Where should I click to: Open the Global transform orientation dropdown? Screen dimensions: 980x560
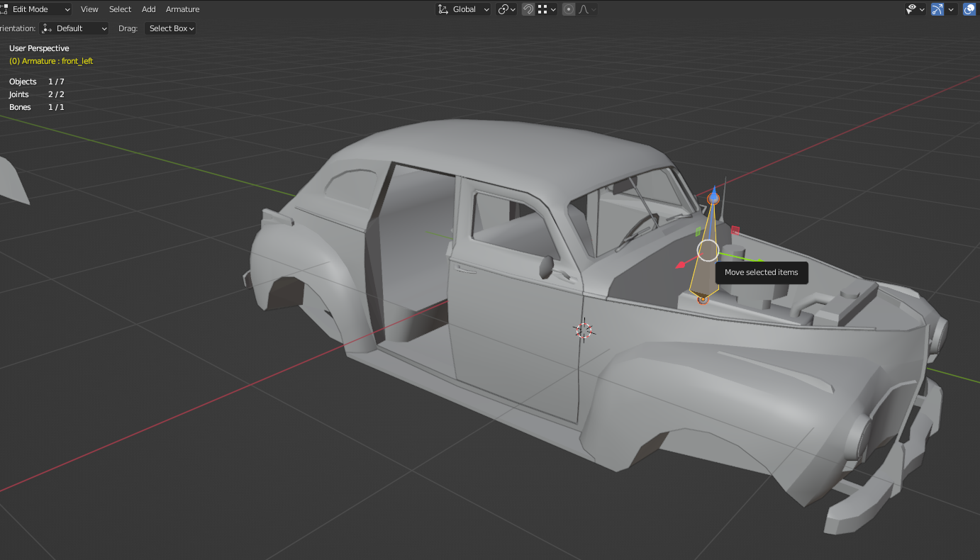pos(464,9)
